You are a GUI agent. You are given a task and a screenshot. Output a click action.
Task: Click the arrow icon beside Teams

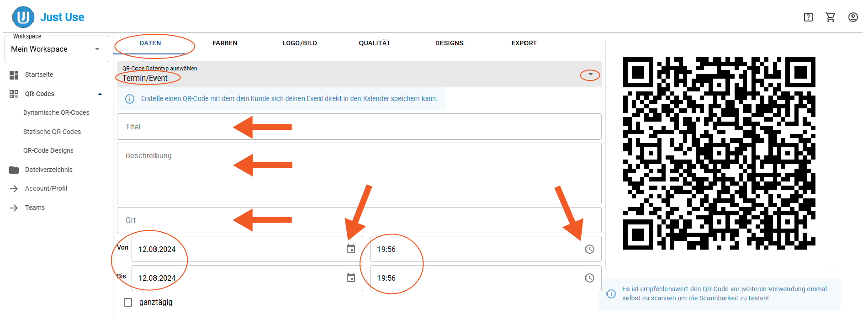(x=14, y=208)
